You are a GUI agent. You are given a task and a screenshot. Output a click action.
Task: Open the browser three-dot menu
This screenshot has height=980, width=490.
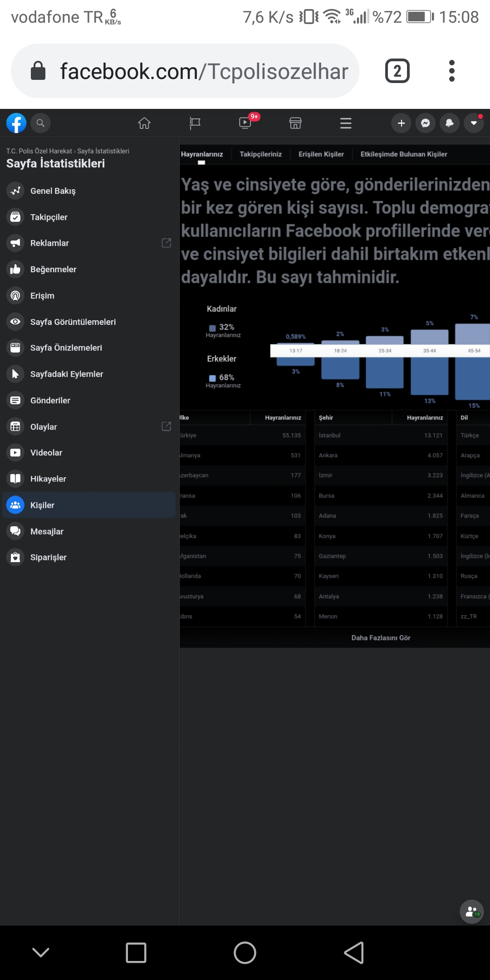tap(451, 71)
